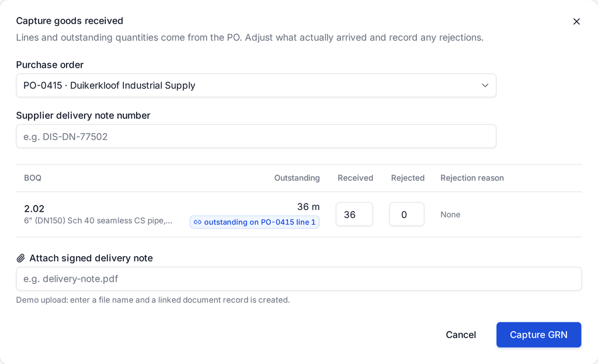The width and height of the screenshot is (598, 364).
Task: Click the Attach signed delivery note label
Action: (x=91, y=258)
